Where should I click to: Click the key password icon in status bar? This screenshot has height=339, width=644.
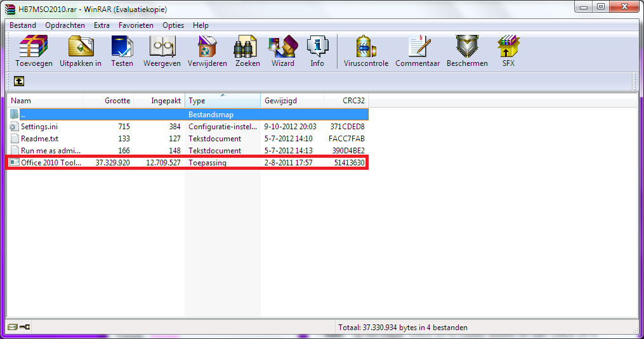(25, 327)
